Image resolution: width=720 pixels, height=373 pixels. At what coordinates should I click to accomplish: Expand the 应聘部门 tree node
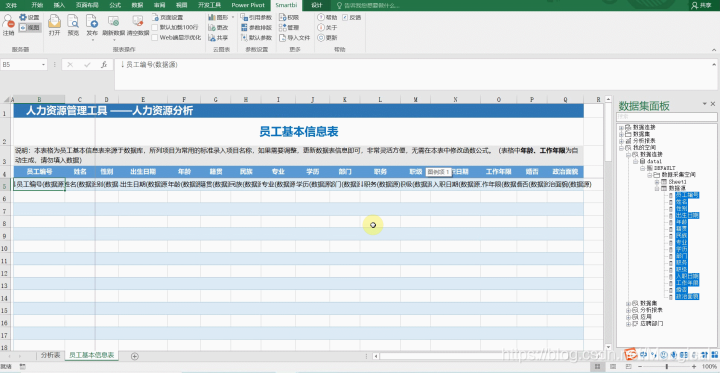pyautogui.click(x=629, y=324)
